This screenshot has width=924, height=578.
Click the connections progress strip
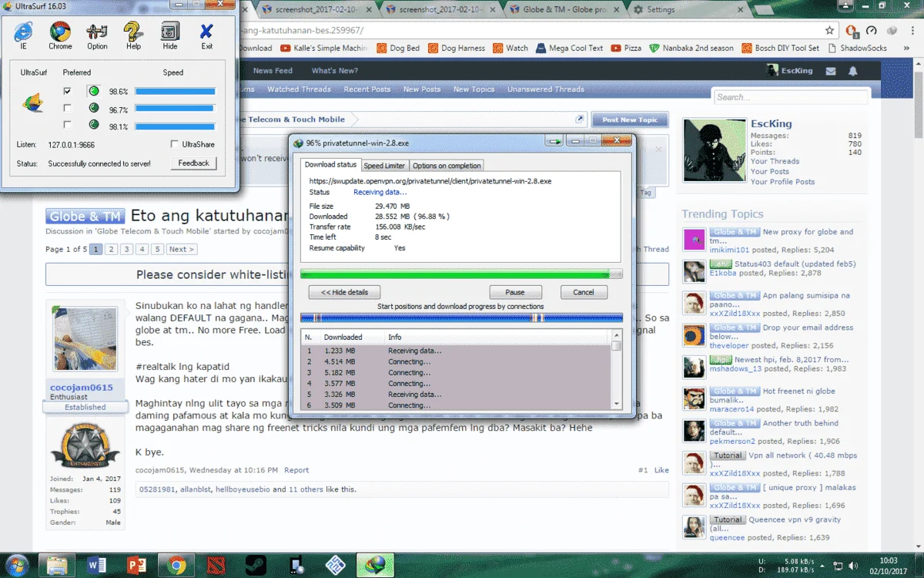pos(461,317)
